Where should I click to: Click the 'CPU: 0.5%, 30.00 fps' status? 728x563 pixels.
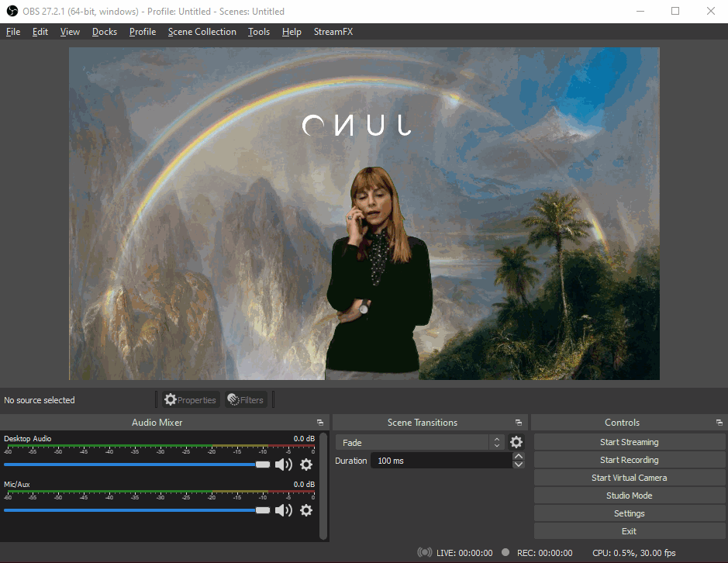pos(633,553)
